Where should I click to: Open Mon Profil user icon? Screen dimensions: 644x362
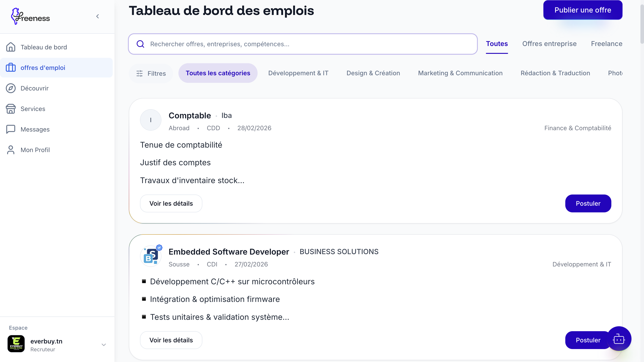11,150
